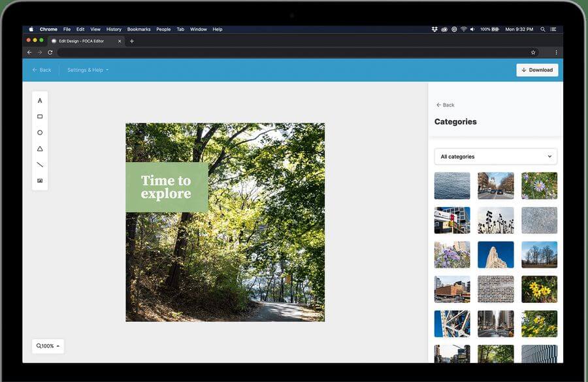Open Chrome three-dot menu
This screenshot has height=382, width=588.
coord(556,52)
